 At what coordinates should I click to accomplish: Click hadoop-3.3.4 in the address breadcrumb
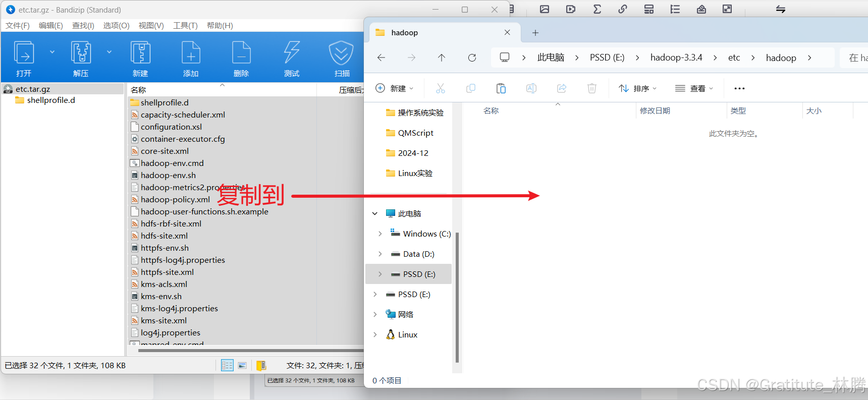click(x=676, y=58)
